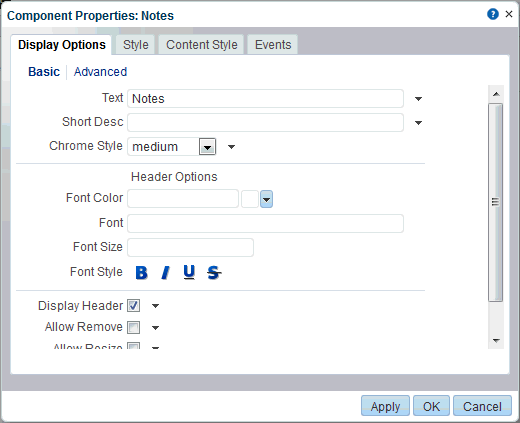Click the Apply button

tap(385, 406)
